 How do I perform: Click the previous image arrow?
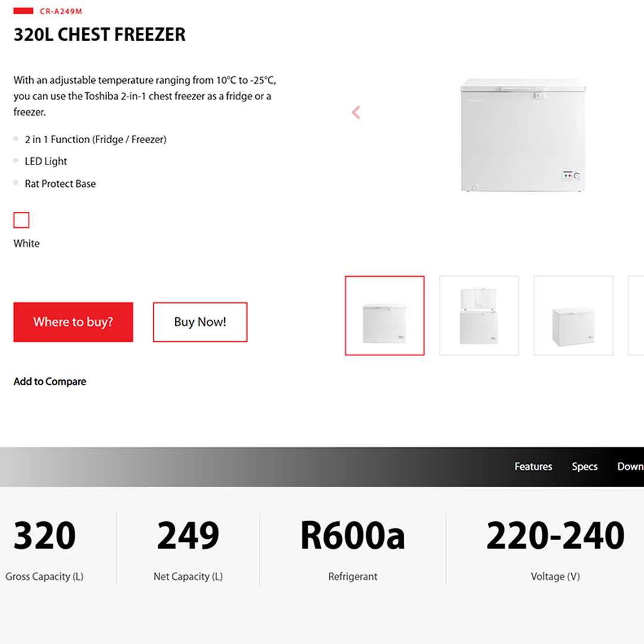(x=356, y=112)
